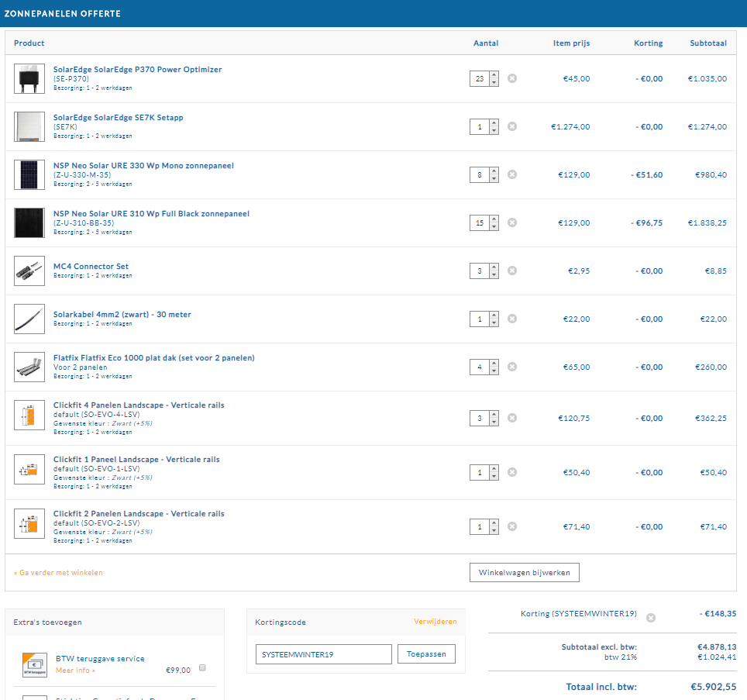The width and height of the screenshot is (747, 700).
Task: Remove Clickfit 4 Panelen Landscape item
Action: [512, 418]
